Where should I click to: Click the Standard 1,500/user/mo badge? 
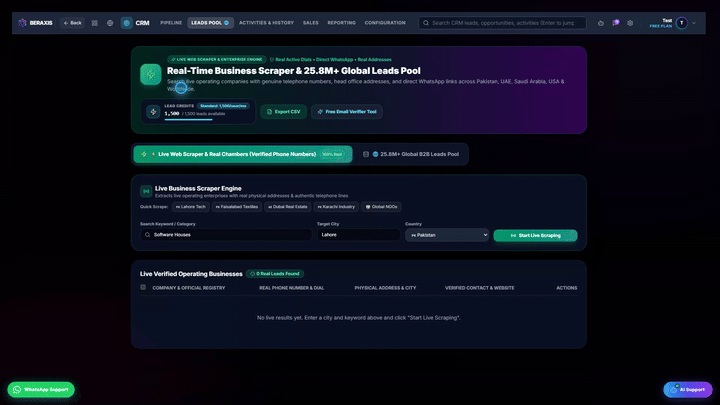(x=224, y=106)
